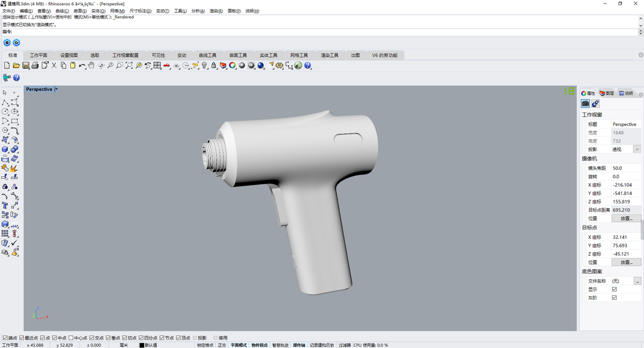Open the Layers icon in toolbar
The image size is (644, 348).
click(223, 66)
